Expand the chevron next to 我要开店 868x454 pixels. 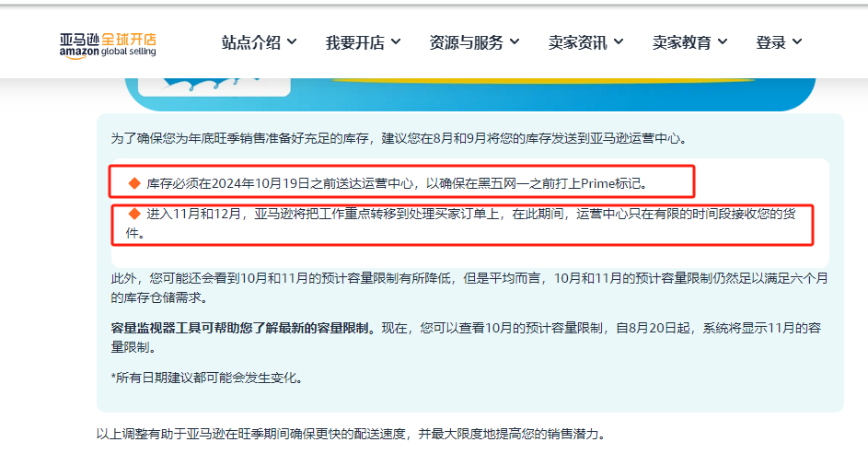click(396, 41)
